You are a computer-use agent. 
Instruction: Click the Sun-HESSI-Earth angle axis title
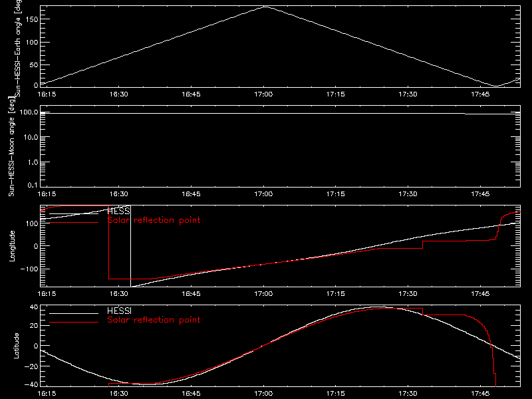[x=18, y=49]
